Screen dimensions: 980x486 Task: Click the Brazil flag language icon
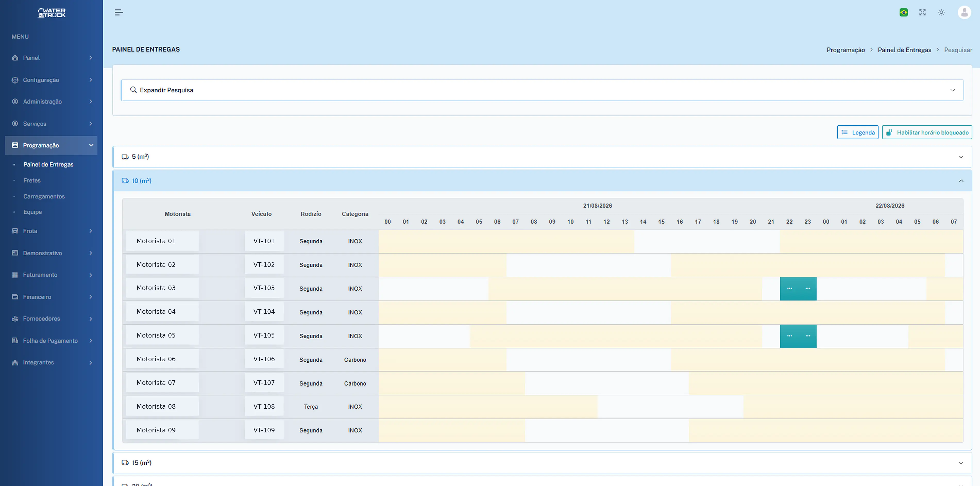(903, 13)
